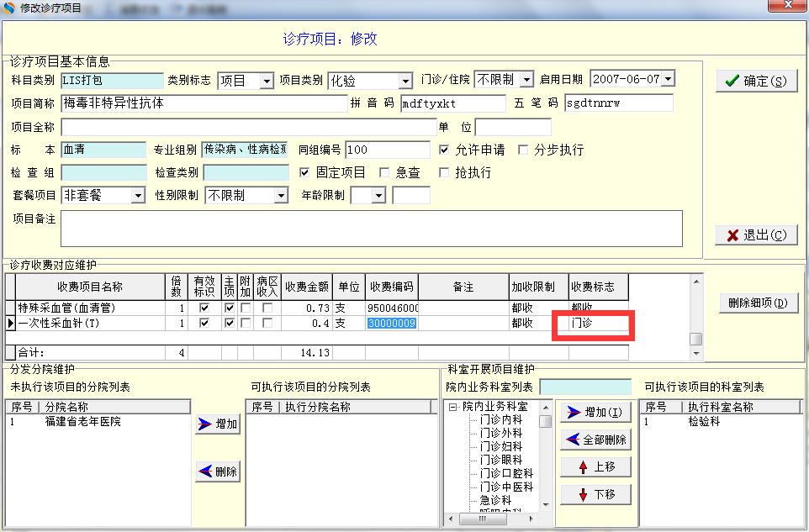Image resolution: width=809 pixels, height=532 pixels.
Task: Open the 年龄限制 dropdown
Action: pos(379,195)
